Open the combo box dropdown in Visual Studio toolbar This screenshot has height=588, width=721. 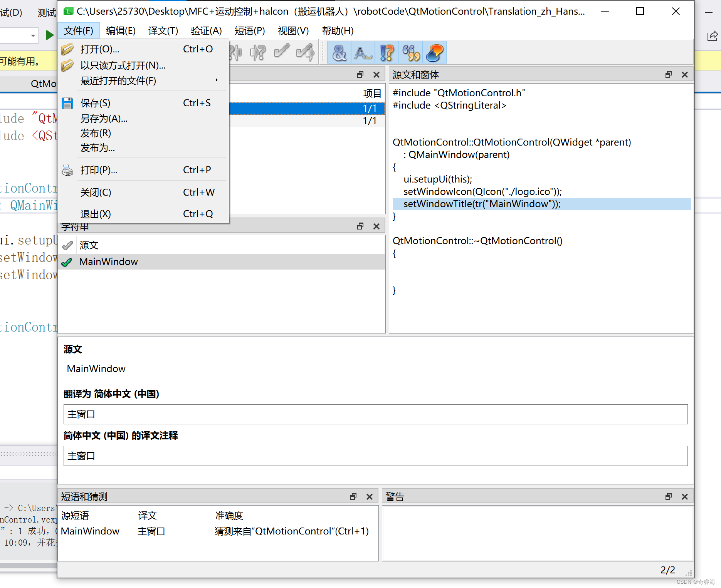33,35
